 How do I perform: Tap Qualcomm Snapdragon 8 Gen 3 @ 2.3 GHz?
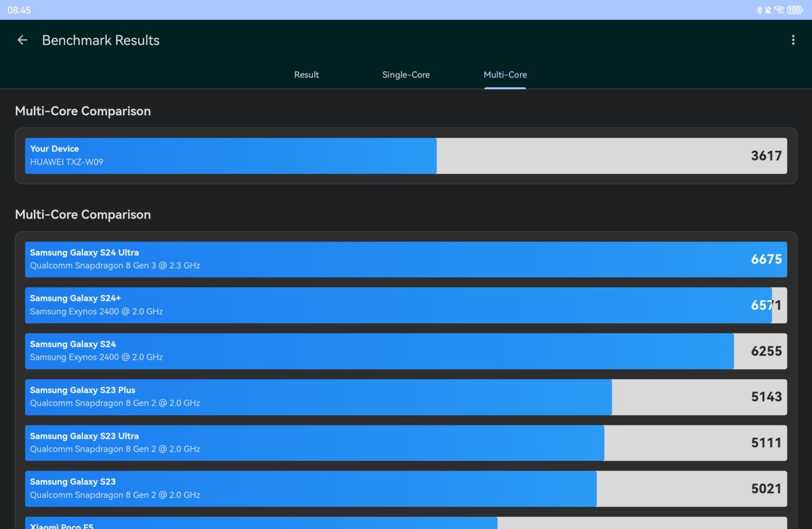(115, 266)
